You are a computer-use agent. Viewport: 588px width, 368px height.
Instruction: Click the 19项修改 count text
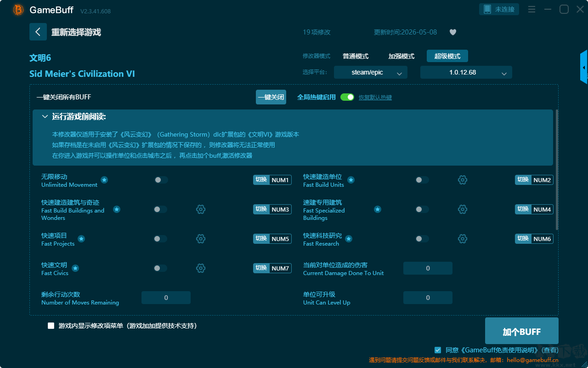click(x=317, y=32)
